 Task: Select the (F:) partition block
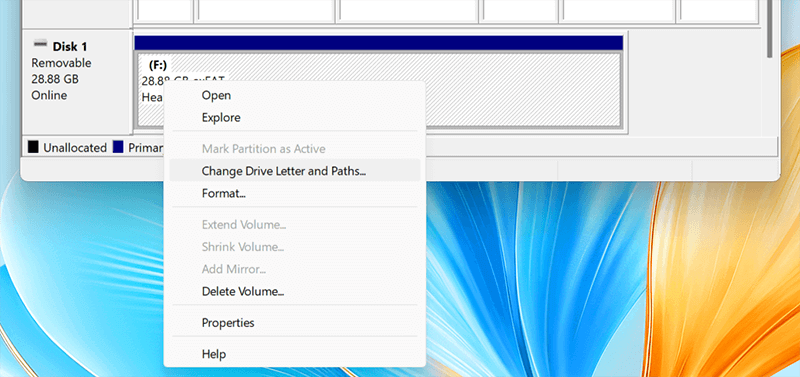tap(378, 90)
